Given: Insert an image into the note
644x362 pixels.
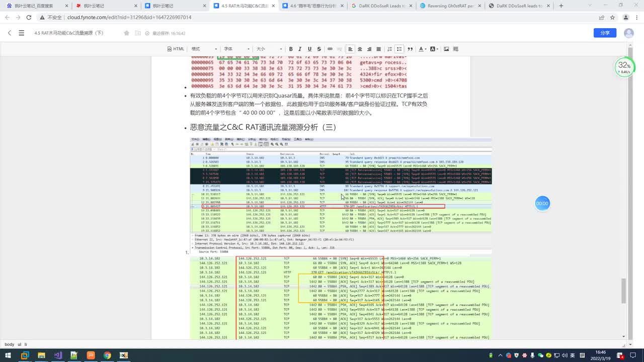Looking at the screenshot, I should [x=446, y=49].
